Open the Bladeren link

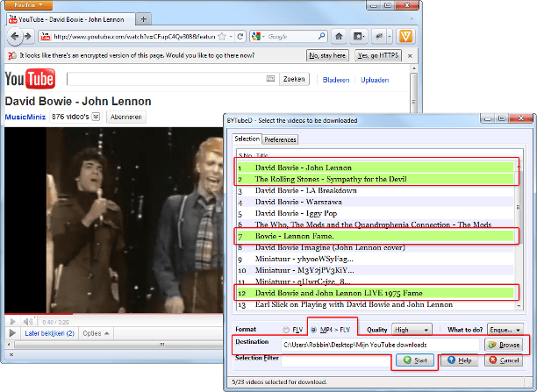[336, 80]
